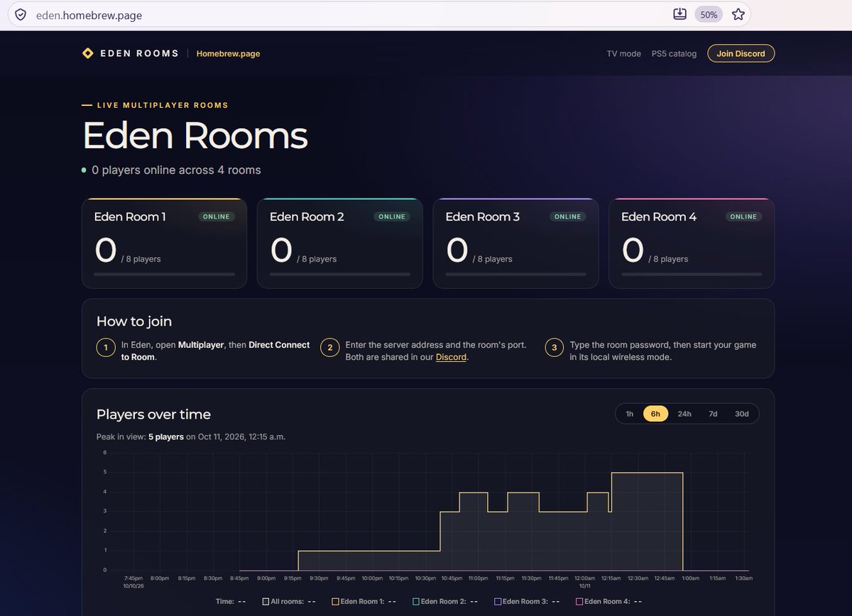Toggle the Eden Room 4 legend series
Viewport: 852px width, 616px height.
click(x=608, y=601)
